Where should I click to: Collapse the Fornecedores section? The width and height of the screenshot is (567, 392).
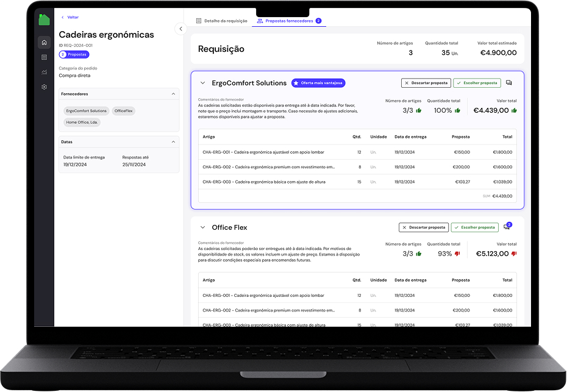[173, 94]
